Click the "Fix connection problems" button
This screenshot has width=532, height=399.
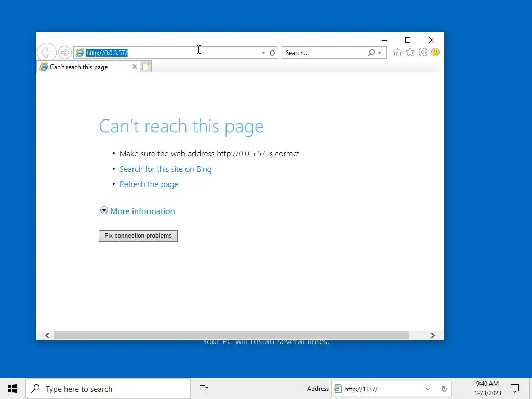138,236
